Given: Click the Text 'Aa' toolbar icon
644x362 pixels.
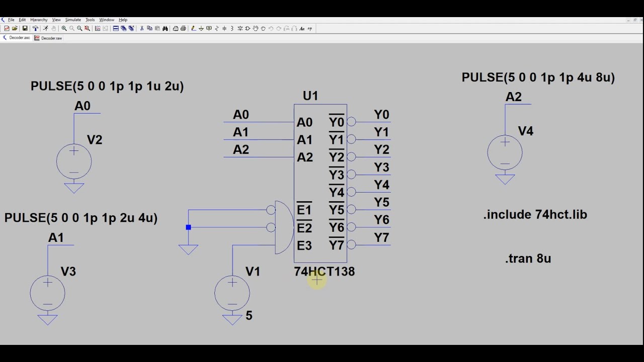Looking at the screenshot, I should (302, 29).
